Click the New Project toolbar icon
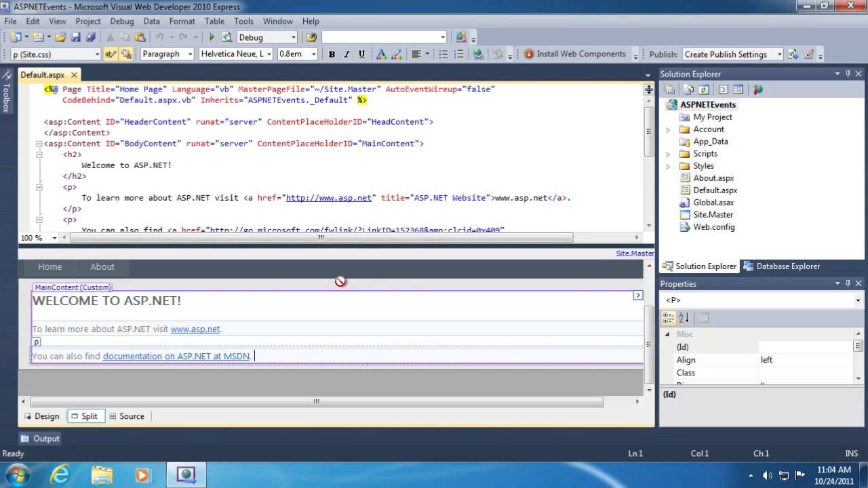Image resolution: width=868 pixels, height=488 pixels. pyautogui.click(x=16, y=37)
